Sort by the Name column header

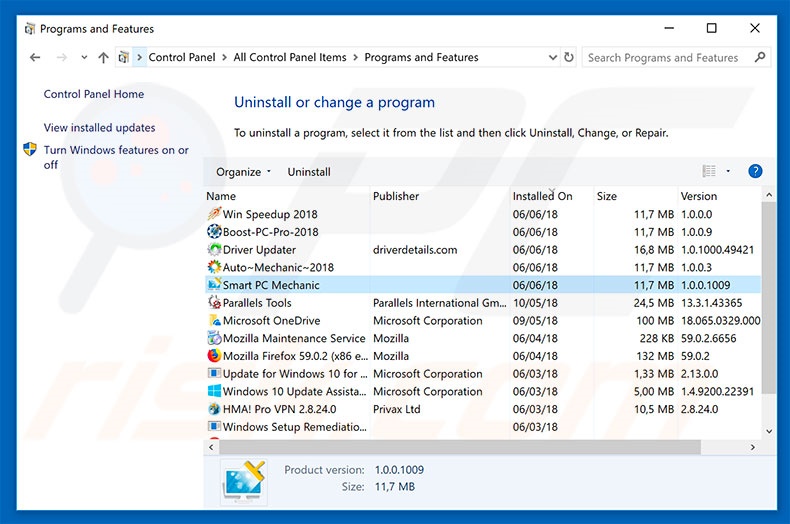287,196
